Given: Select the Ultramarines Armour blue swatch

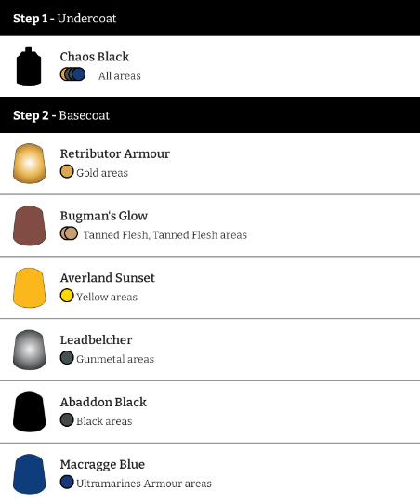Looking at the screenshot, I should (67, 482).
